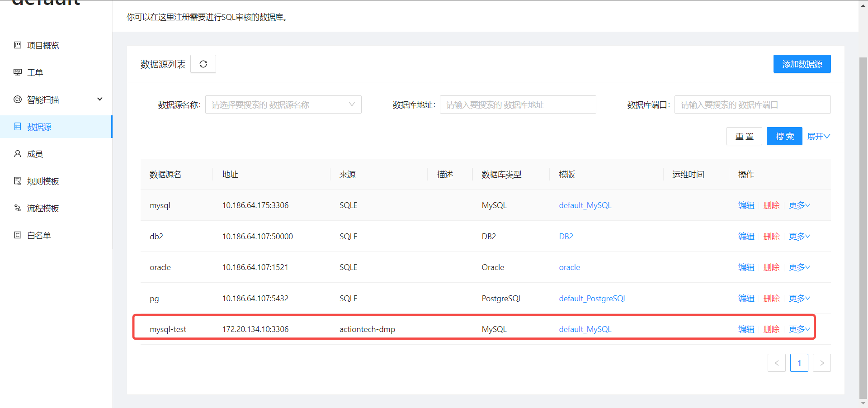
Task: Open 规则模板 menu item
Action: pos(56,181)
